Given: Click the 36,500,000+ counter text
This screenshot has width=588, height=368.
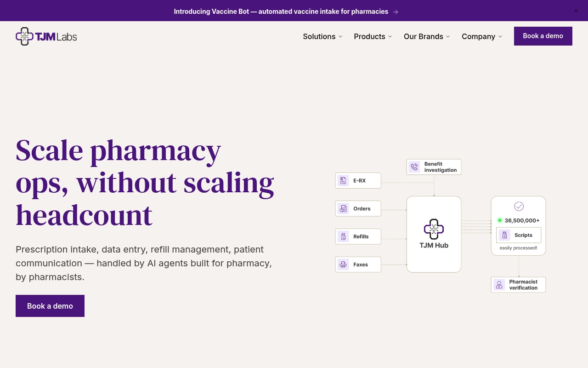Looking at the screenshot, I should coord(522,220).
